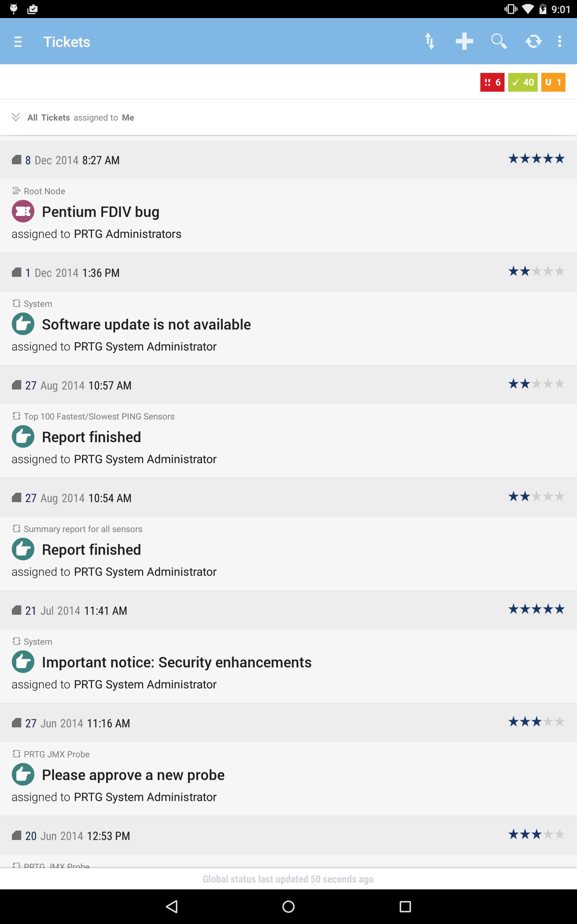Open the three-dot overflow menu

click(x=559, y=41)
